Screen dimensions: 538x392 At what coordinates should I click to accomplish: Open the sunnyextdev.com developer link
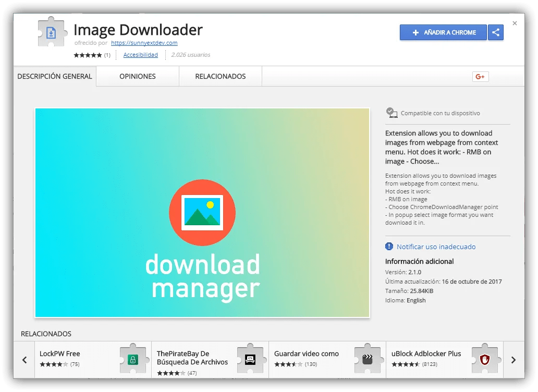point(144,43)
